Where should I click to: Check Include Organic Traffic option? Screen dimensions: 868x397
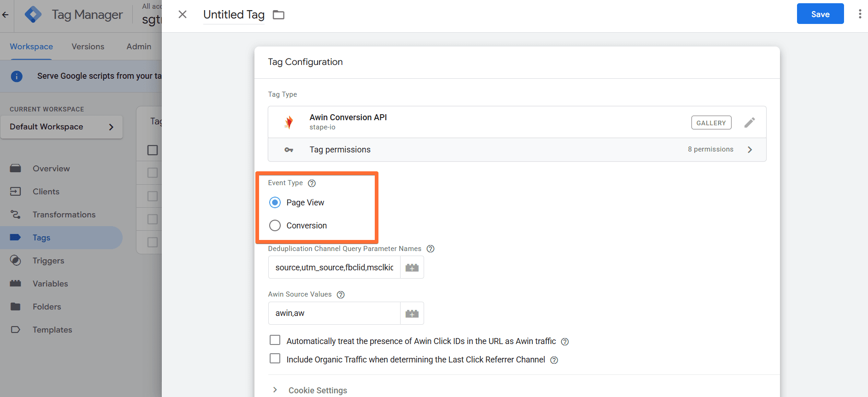coord(275,359)
